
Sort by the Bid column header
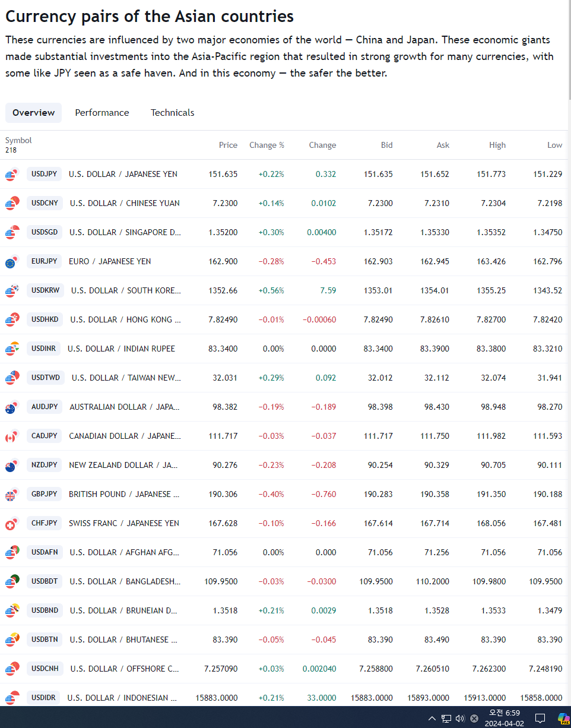387,145
